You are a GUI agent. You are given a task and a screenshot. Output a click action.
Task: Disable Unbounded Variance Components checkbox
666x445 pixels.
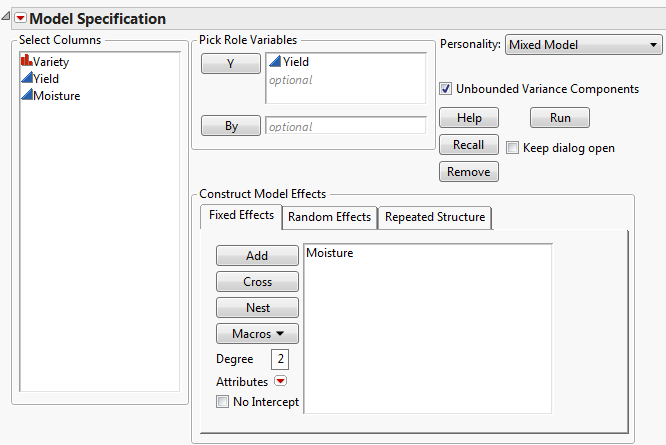[446, 89]
